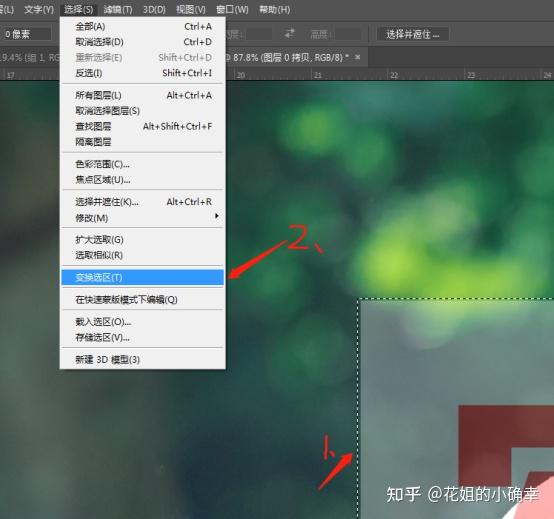Switch to the 19.4% (组 1 document tab
Image resolution: width=554 pixels, height=519 pixels.
pyautogui.click(x=29, y=57)
